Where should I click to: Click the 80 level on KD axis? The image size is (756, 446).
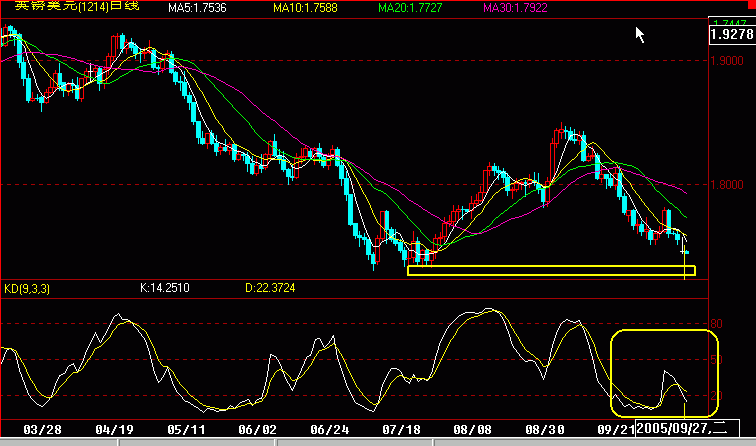click(716, 324)
